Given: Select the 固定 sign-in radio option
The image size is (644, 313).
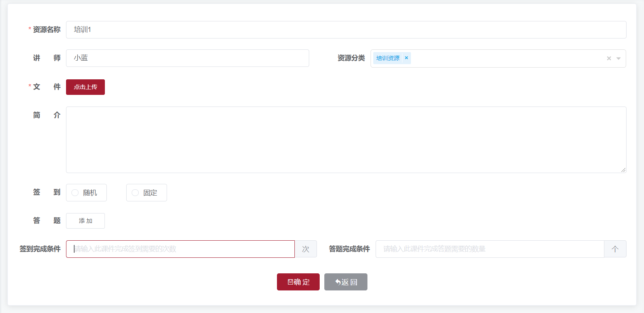Looking at the screenshot, I should (x=146, y=192).
